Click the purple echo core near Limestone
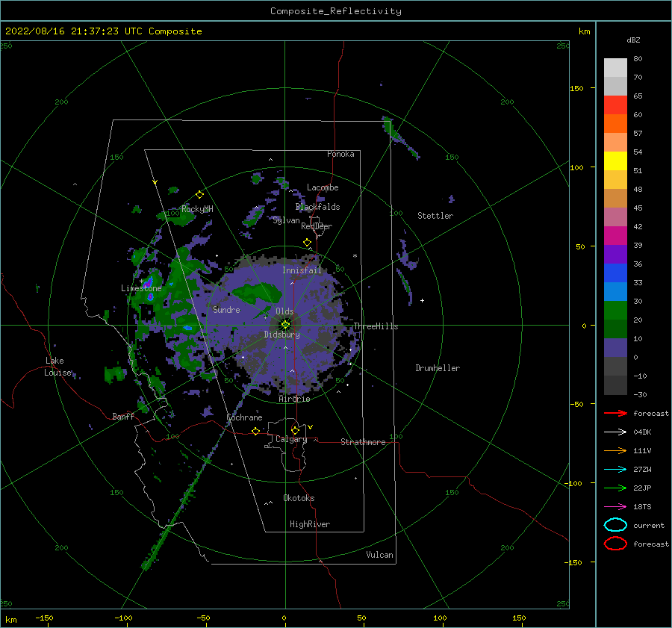The width and height of the screenshot is (672, 628). click(x=148, y=282)
